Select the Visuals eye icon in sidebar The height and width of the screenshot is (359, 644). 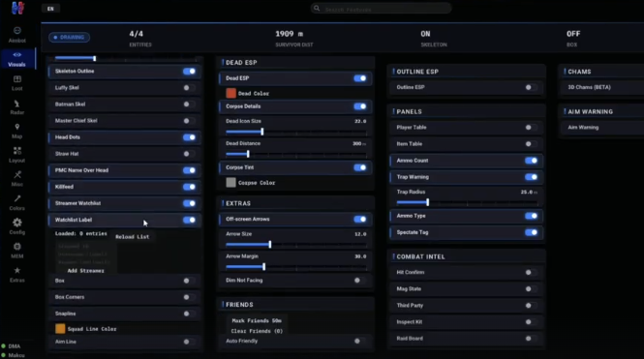[16, 54]
